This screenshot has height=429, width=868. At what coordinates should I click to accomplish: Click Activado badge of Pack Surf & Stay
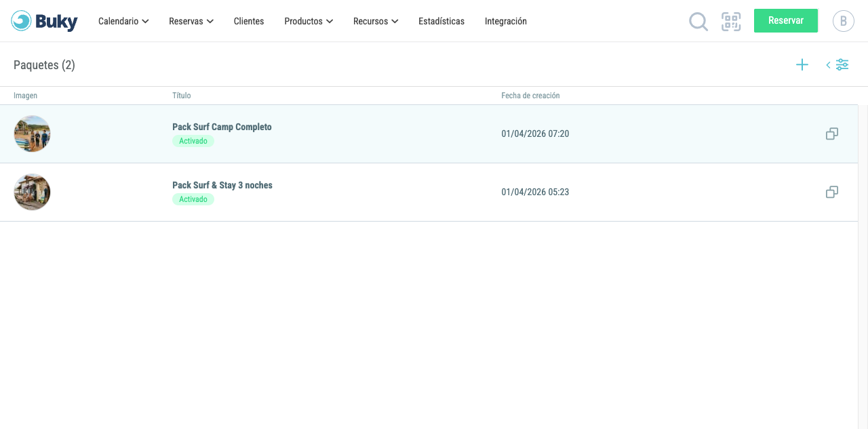[x=193, y=199]
